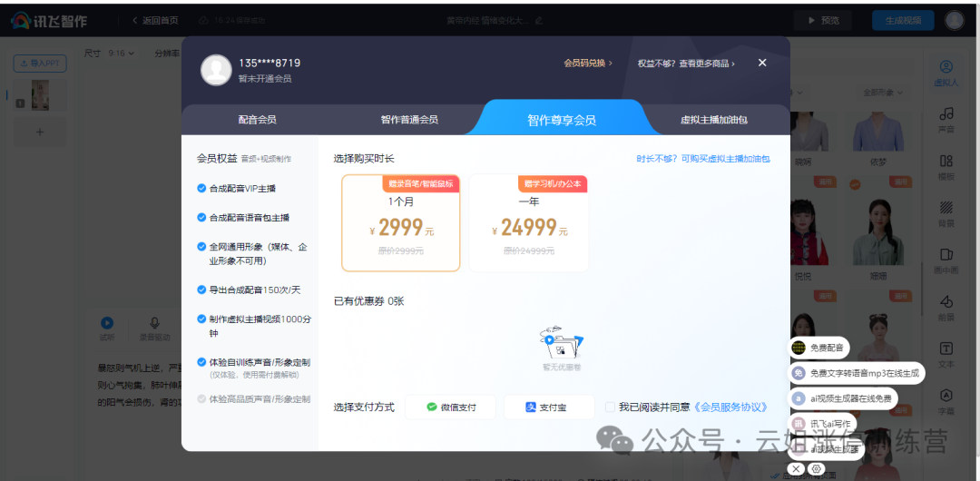Switch to 智作普通会员 tab
The width and height of the screenshot is (980, 481).
pyautogui.click(x=409, y=120)
